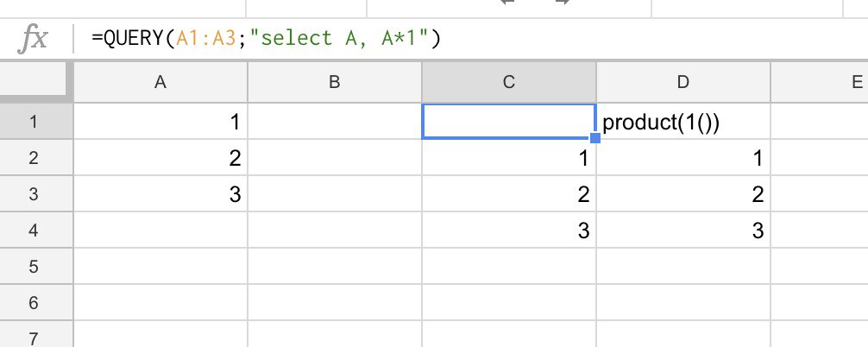Select column B header
868x347 pixels.
(x=335, y=83)
